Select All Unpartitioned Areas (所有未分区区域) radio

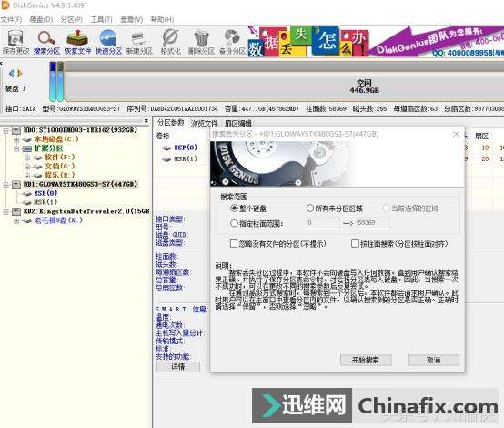click(x=310, y=209)
